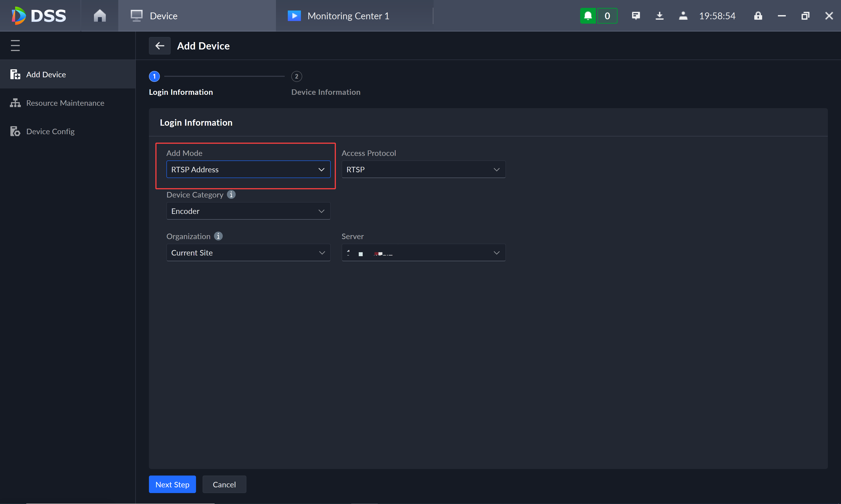Open the Access Protocol dropdown

[424, 169]
